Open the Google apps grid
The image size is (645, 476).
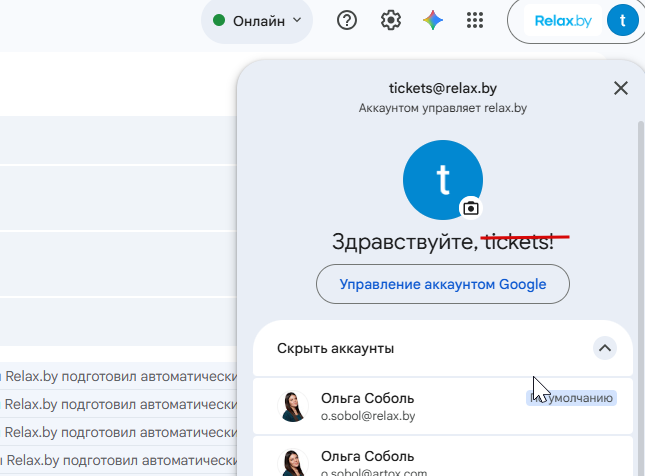point(475,20)
